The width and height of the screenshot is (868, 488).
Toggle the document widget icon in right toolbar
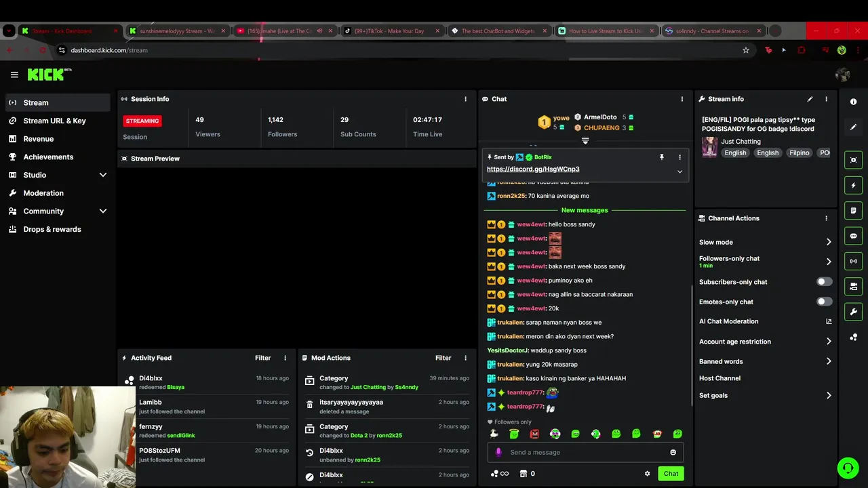coord(853,211)
